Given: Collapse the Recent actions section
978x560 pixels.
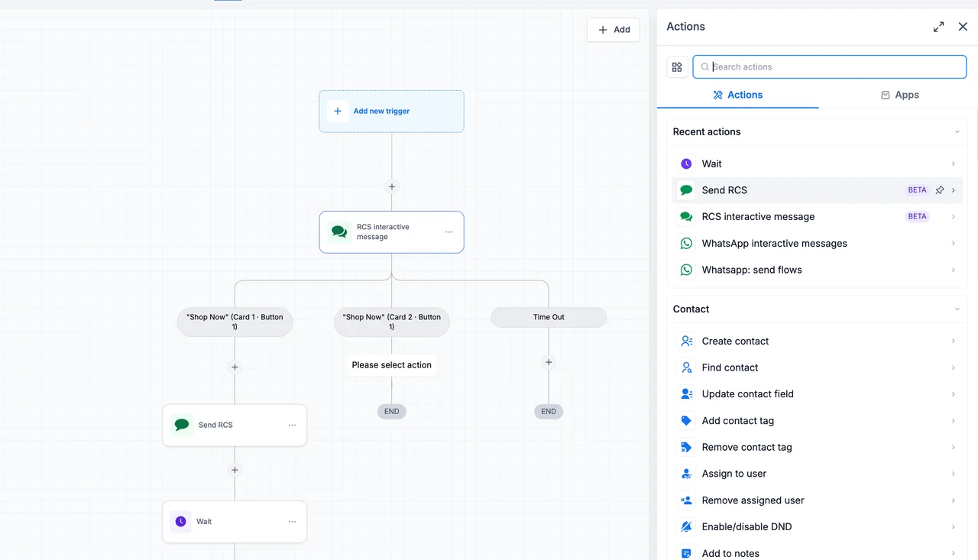Looking at the screenshot, I should pos(957,132).
